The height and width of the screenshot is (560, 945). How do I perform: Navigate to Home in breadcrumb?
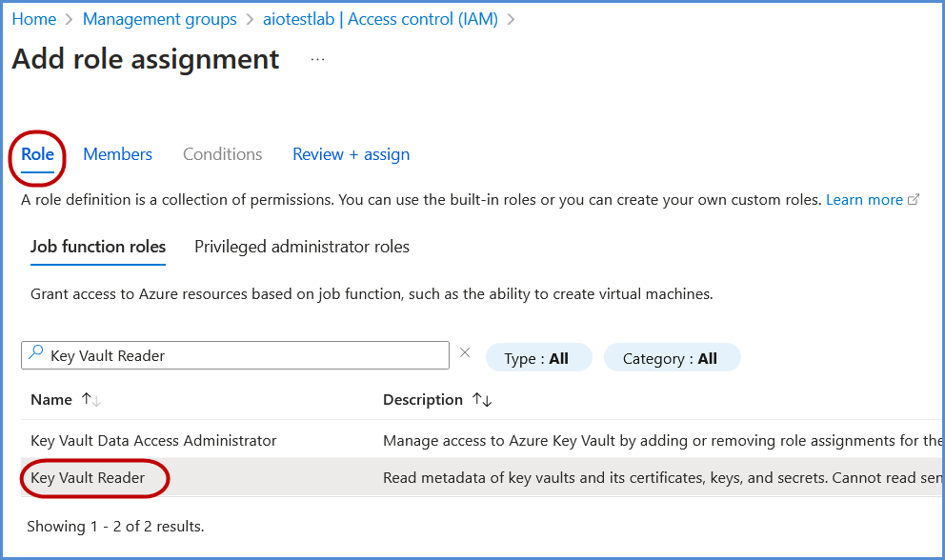(33, 19)
